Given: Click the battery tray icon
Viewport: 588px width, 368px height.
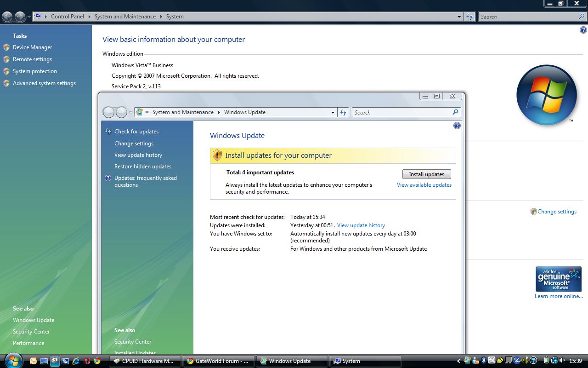Looking at the screenshot, I should (x=546, y=361).
